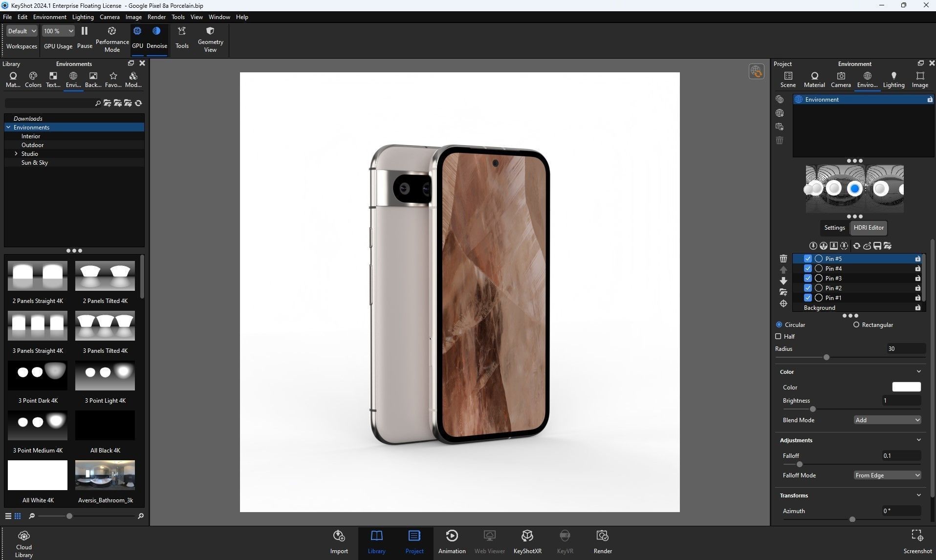Switch to the Lighting project tab

pos(893,80)
